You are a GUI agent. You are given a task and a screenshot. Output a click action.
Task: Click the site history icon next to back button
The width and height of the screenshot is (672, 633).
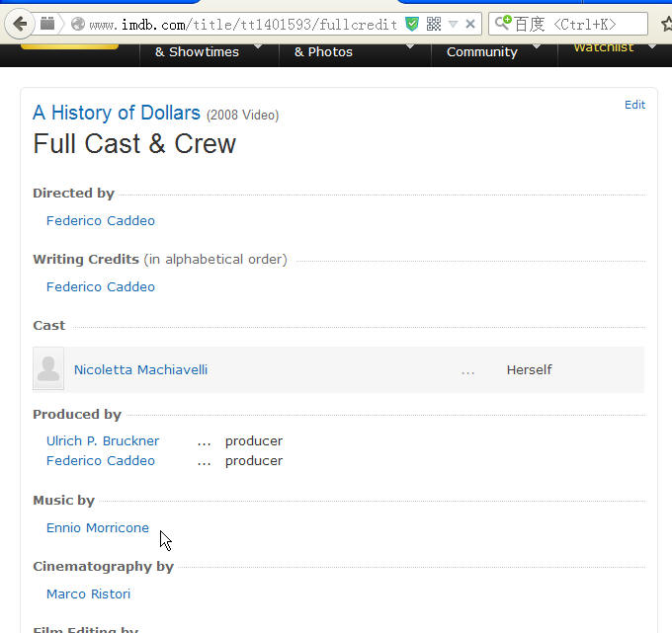click(47, 24)
